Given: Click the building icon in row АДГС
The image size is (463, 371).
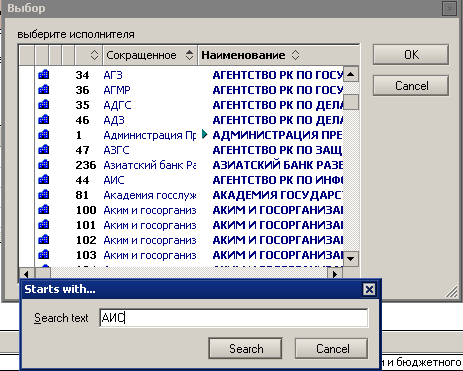Looking at the screenshot, I should [x=44, y=104].
